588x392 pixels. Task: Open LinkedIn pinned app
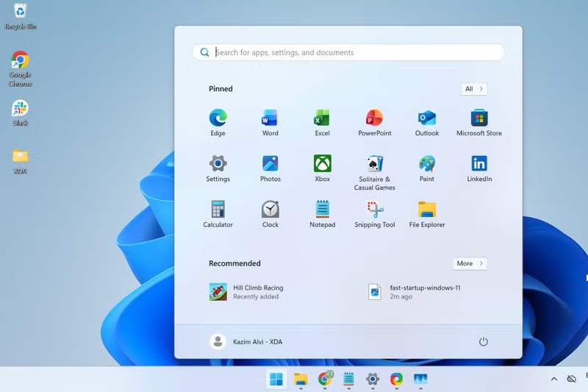pos(479,168)
